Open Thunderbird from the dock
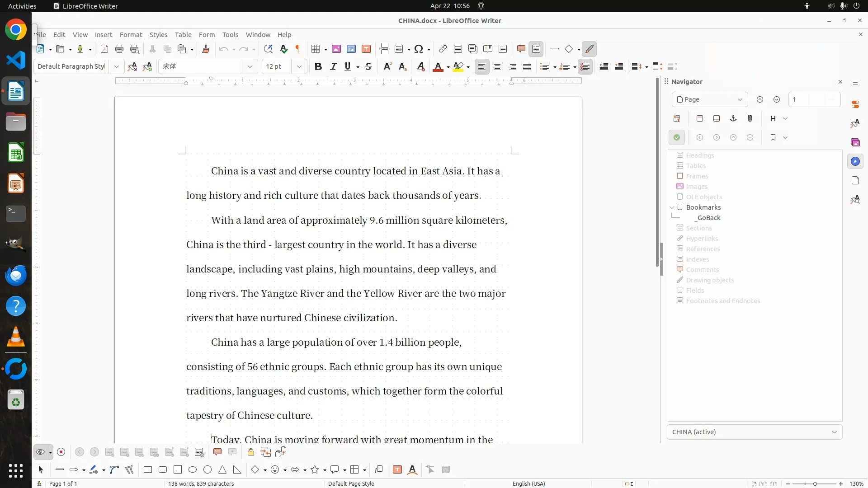 [16, 275]
